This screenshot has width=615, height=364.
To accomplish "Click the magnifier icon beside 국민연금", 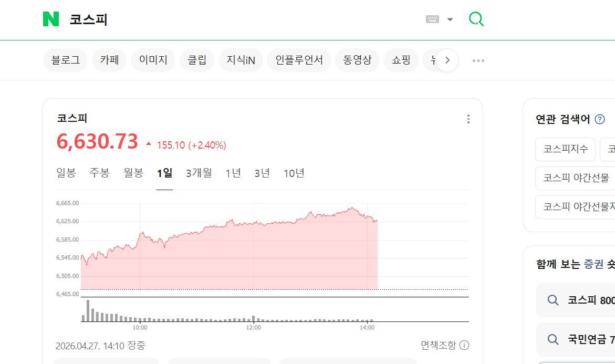I will pos(553,339).
